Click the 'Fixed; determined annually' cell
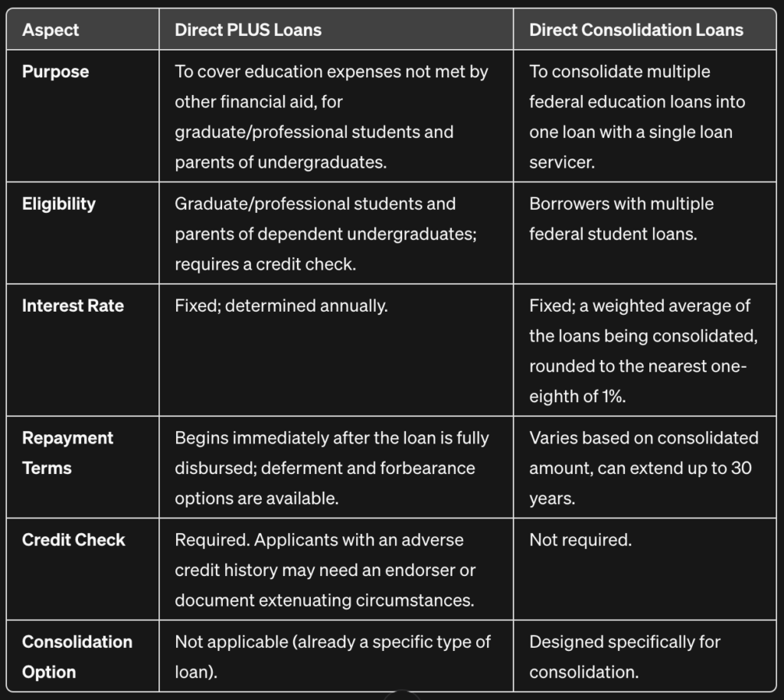 click(x=336, y=350)
